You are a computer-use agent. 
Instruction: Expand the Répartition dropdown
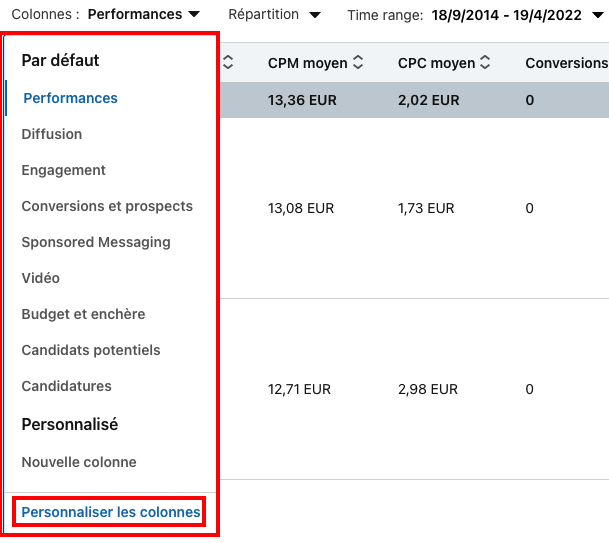[x=274, y=15]
